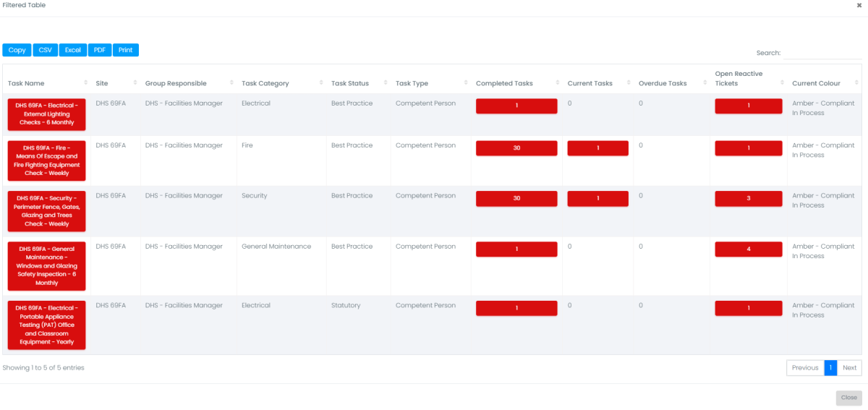This screenshot has height=410, width=868.
Task: Sort table by Site column
Action: (x=102, y=83)
